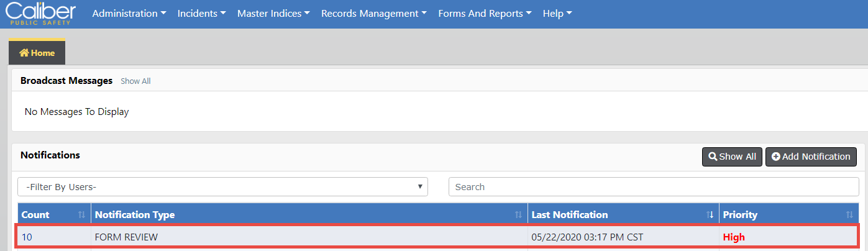Click the Caliber Public Safety logo

coord(40,13)
